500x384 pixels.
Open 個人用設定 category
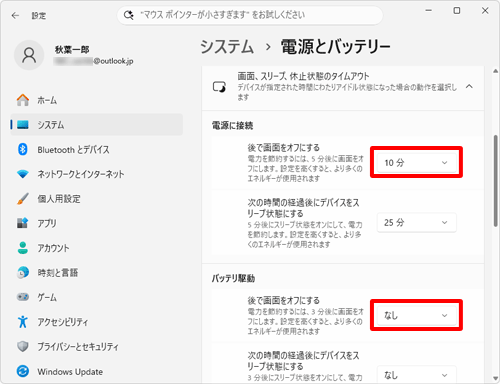(x=97, y=199)
